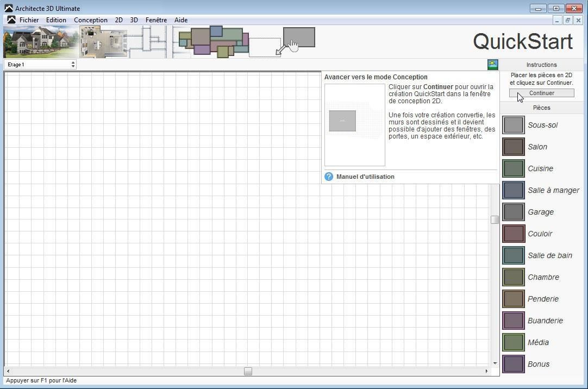The image size is (588, 389).
Task: Click the Instructions panel header
Action: (541, 65)
